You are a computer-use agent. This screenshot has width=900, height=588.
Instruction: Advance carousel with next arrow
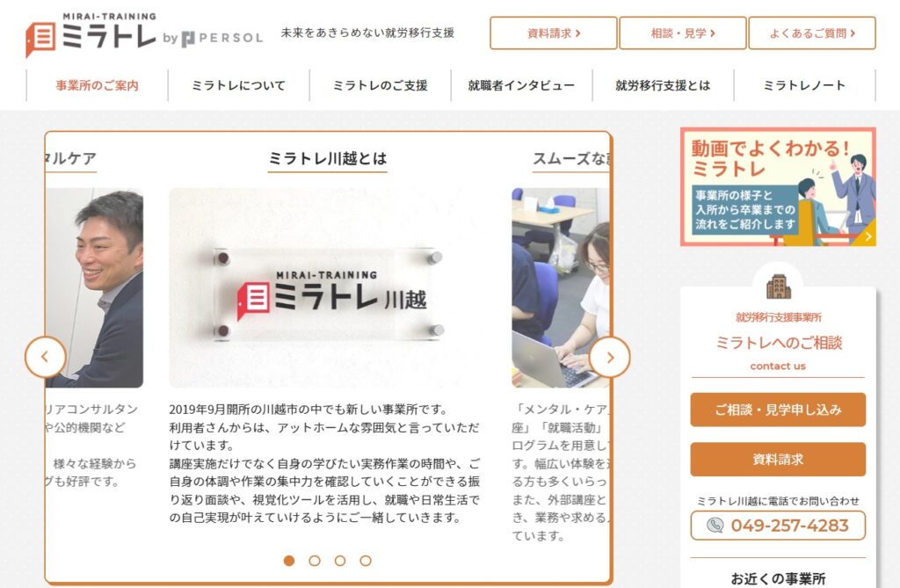click(x=610, y=357)
